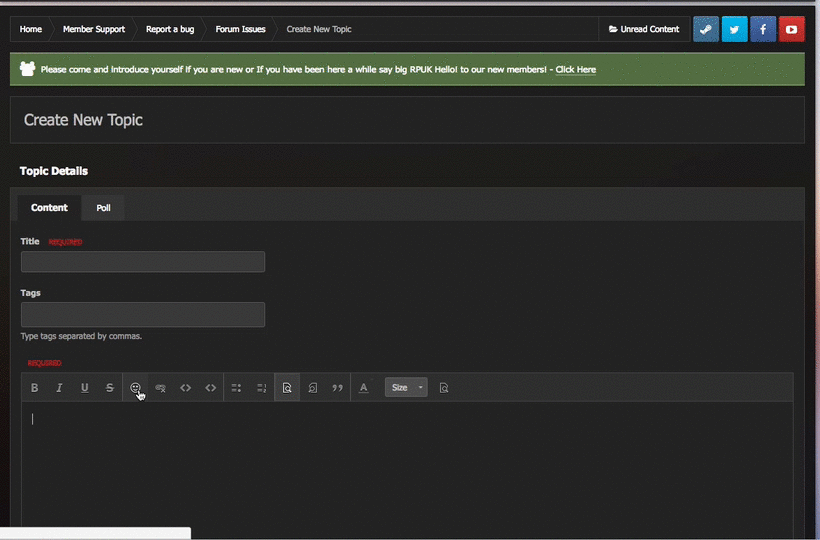This screenshot has height=540, width=820.
Task: Toggle strikethrough formatting in the editor
Action: click(109, 387)
